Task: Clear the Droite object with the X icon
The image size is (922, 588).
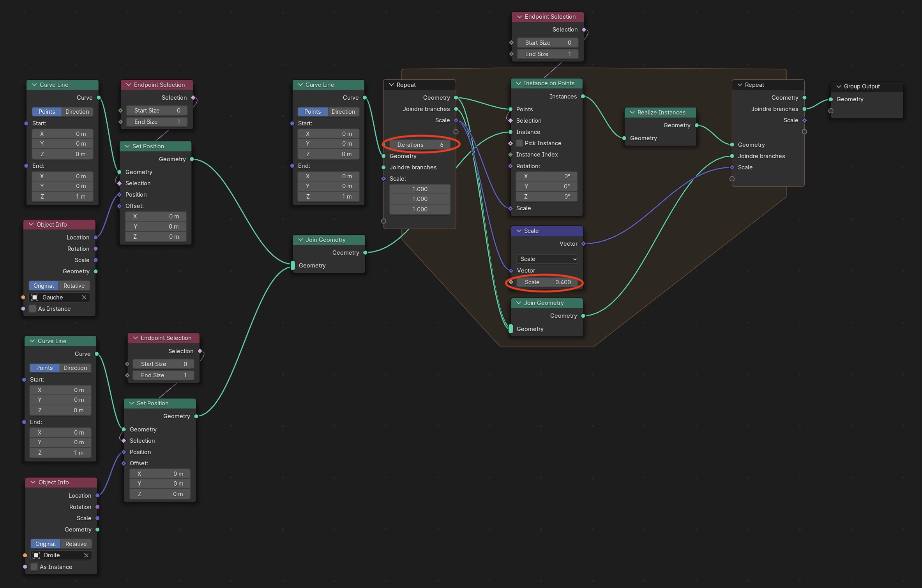Action: click(x=86, y=555)
